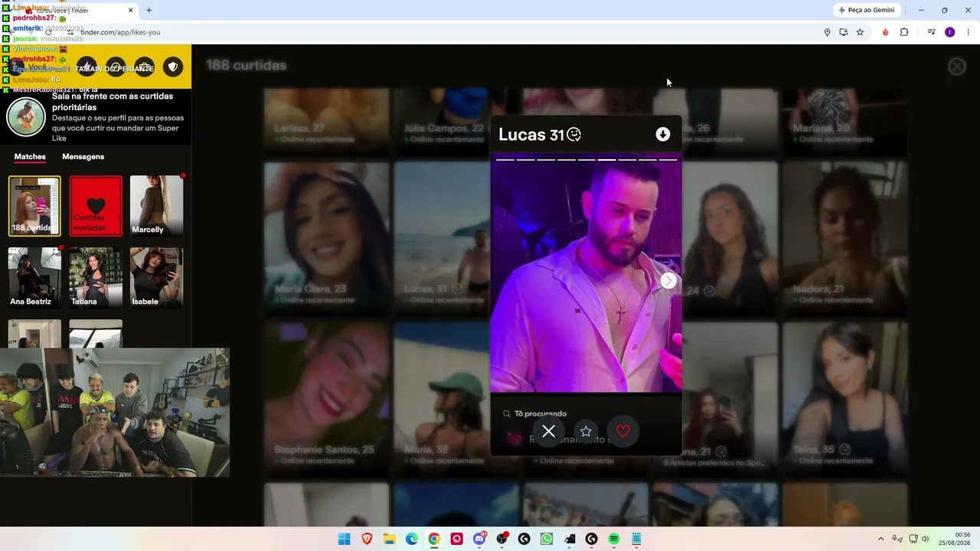Viewport: 980px width, 551px height.
Task: Open File Explorer from the taskbar
Action: (x=389, y=539)
